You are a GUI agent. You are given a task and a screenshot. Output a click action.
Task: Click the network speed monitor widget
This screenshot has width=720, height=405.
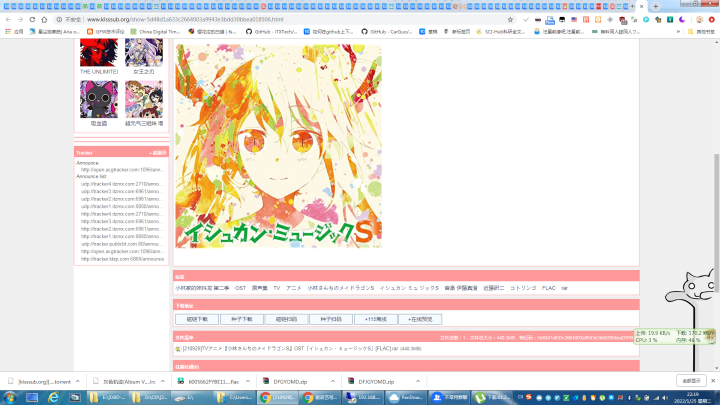point(674,337)
